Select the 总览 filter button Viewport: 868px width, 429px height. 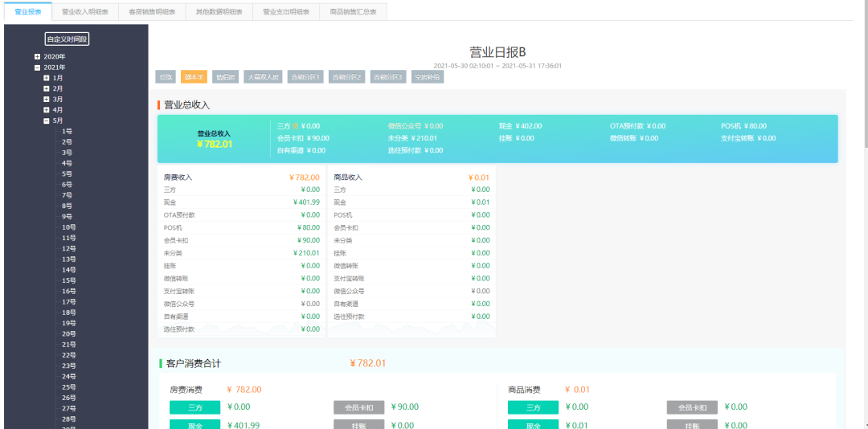166,77
